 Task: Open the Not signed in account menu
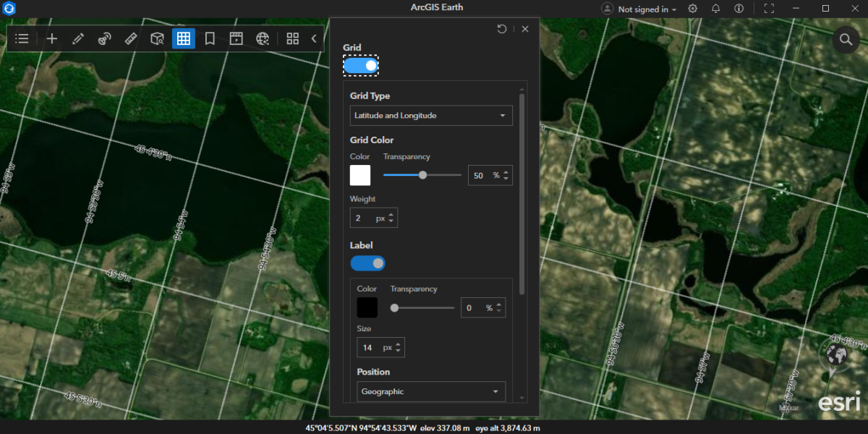point(639,9)
